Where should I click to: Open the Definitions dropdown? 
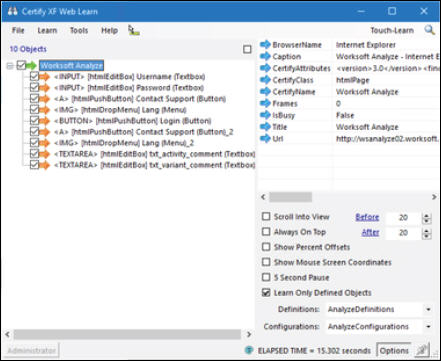click(428, 309)
